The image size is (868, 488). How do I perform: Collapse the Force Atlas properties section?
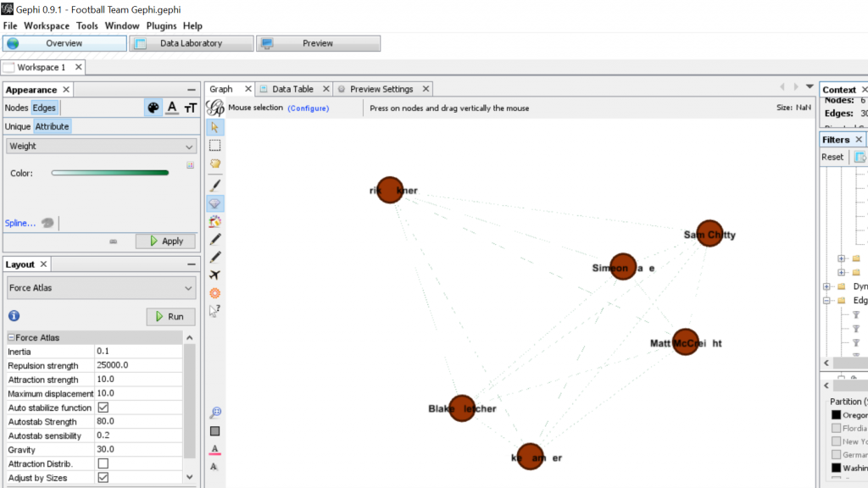click(x=11, y=337)
